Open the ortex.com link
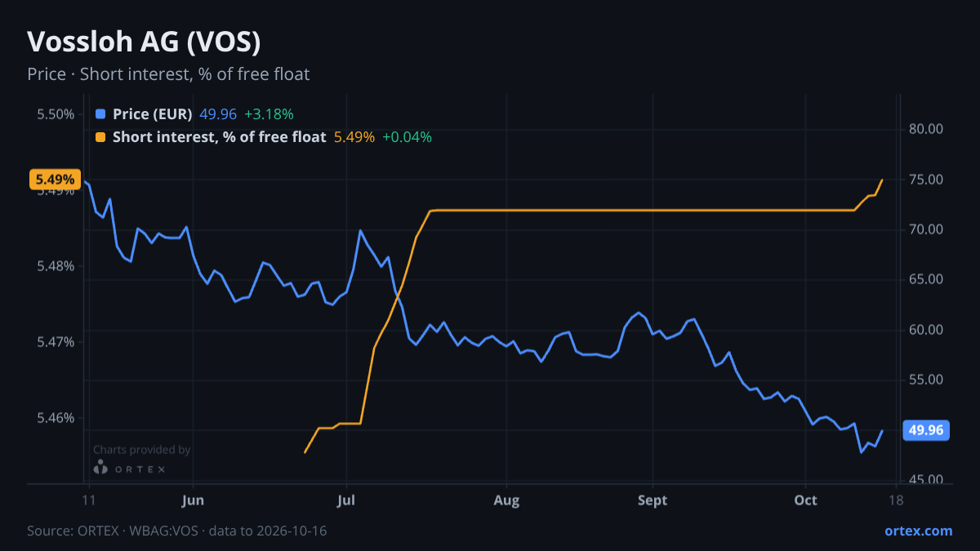Viewport: 980px width, 551px height. 919,531
